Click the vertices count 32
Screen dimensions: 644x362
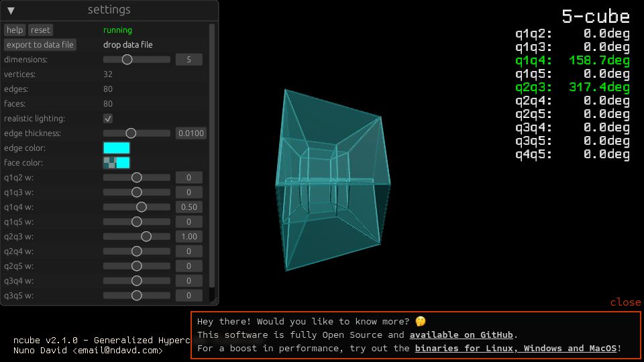(107, 74)
